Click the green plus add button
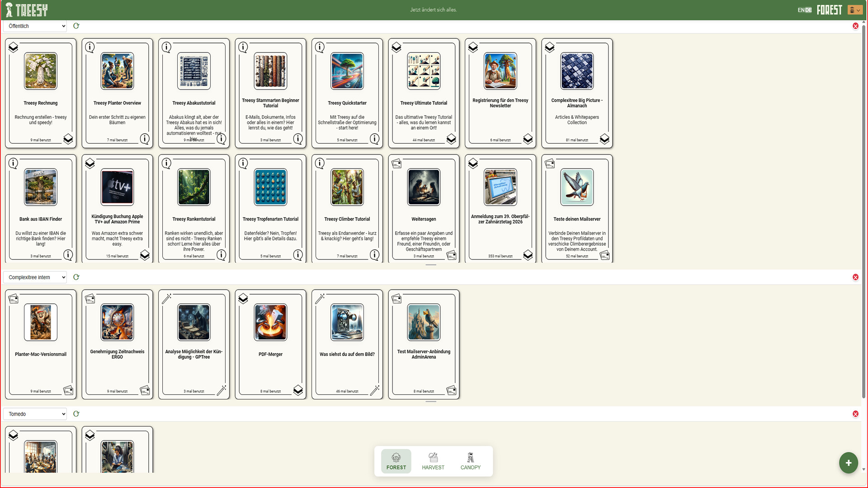868x488 pixels. tap(849, 463)
